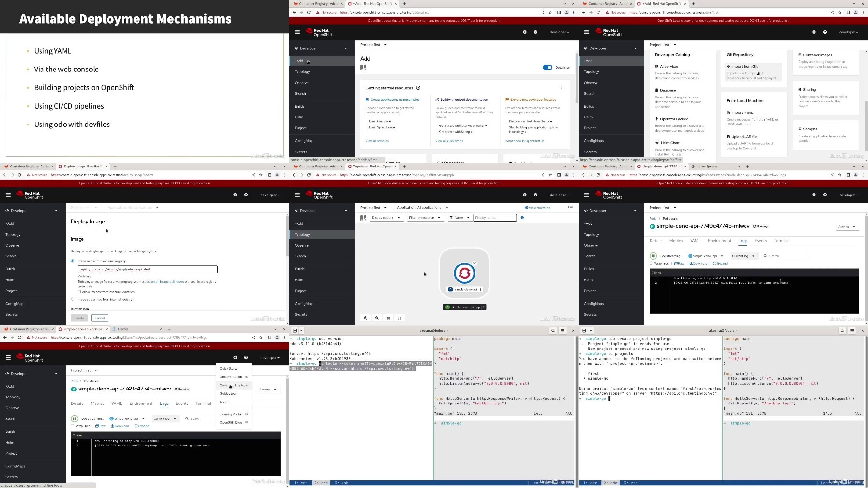Select Image stream tag from internal registry

[x=73, y=299]
